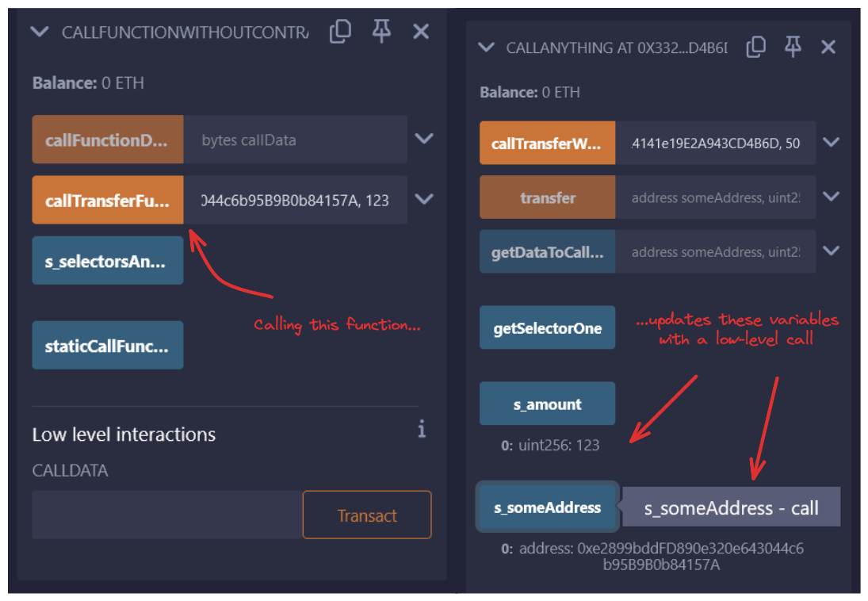Focus the low level CALLDATA input box
Screen dimensions: 868x601
tap(166, 515)
